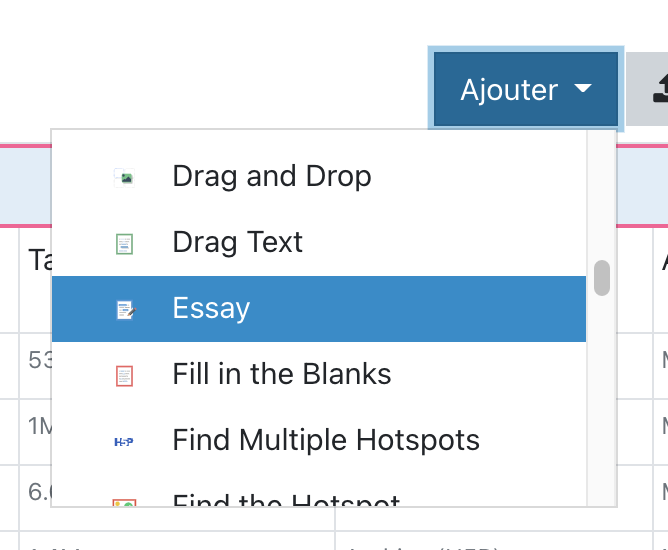This screenshot has height=550, width=668.
Task: Click the Drag and Drop content type icon
Action: point(124,177)
